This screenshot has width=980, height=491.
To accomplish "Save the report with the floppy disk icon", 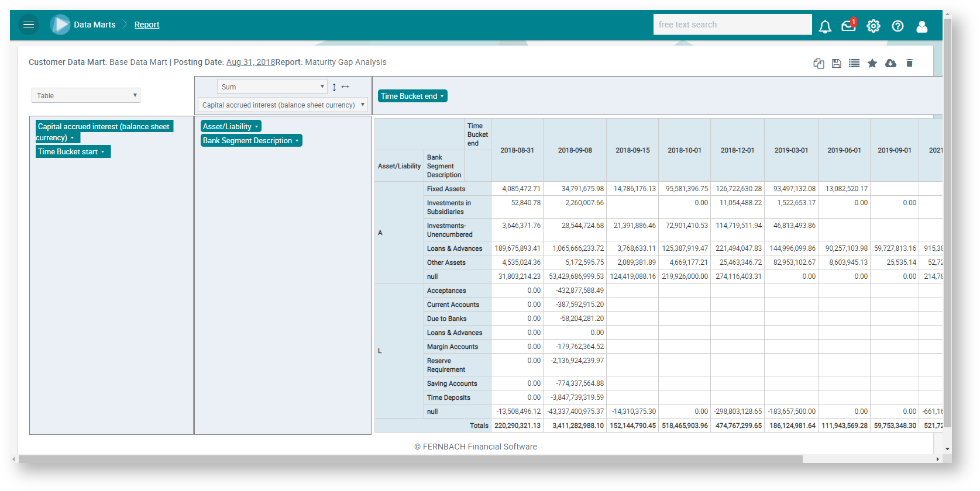I will pos(837,63).
